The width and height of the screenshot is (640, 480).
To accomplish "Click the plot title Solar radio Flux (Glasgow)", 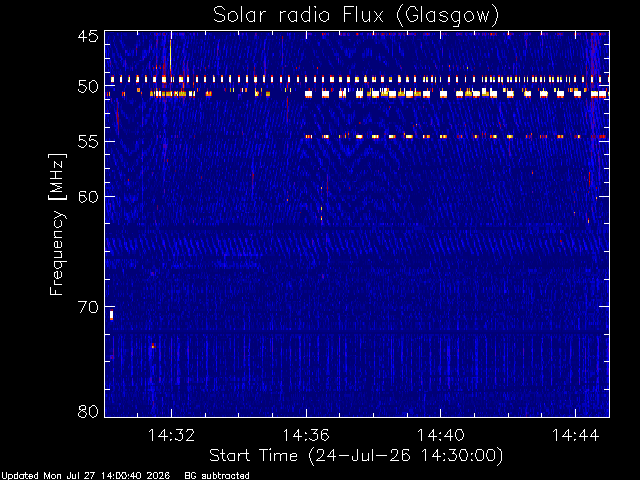I will [x=356, y=16].
